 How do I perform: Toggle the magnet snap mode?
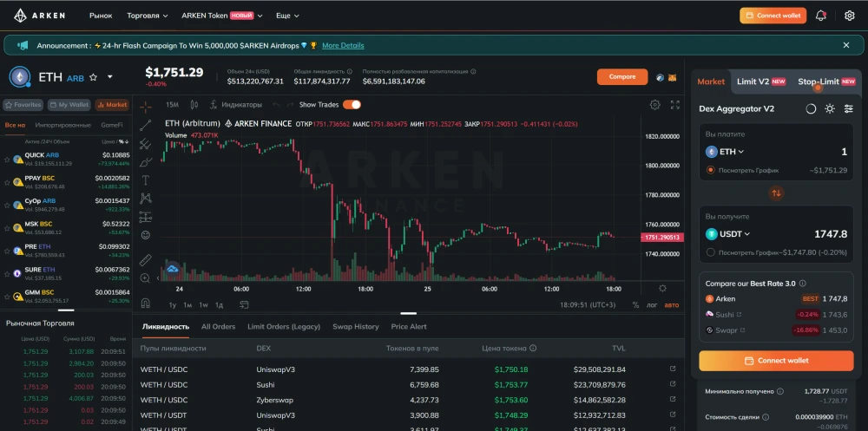(146, 304)
